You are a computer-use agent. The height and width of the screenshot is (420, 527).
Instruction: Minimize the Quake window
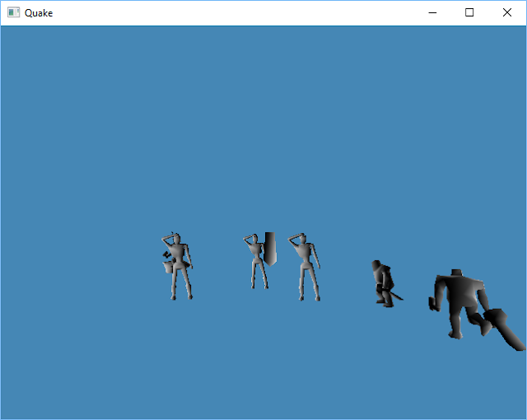pos(432,13)
